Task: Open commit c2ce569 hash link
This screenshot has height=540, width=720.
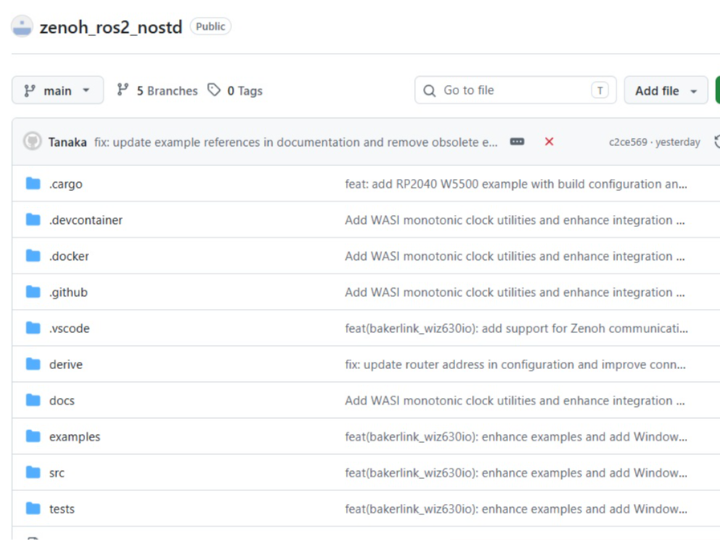Action: [x=629, y=142]
